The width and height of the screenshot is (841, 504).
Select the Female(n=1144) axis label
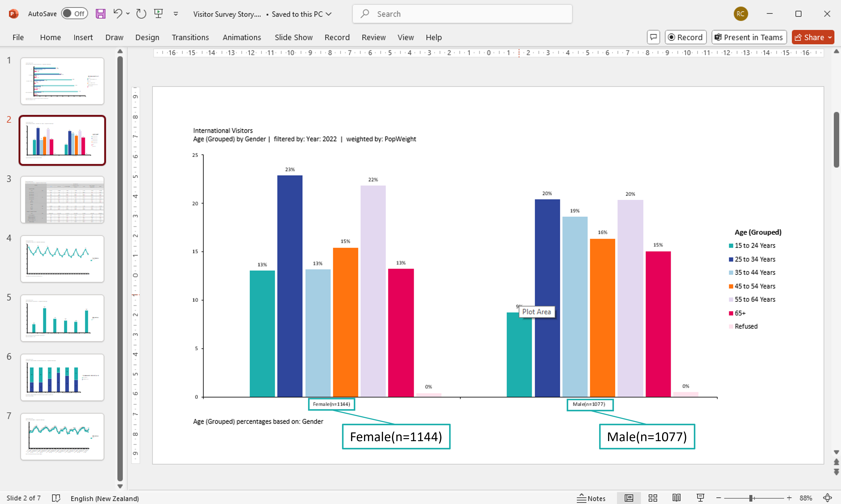point(331,404)
